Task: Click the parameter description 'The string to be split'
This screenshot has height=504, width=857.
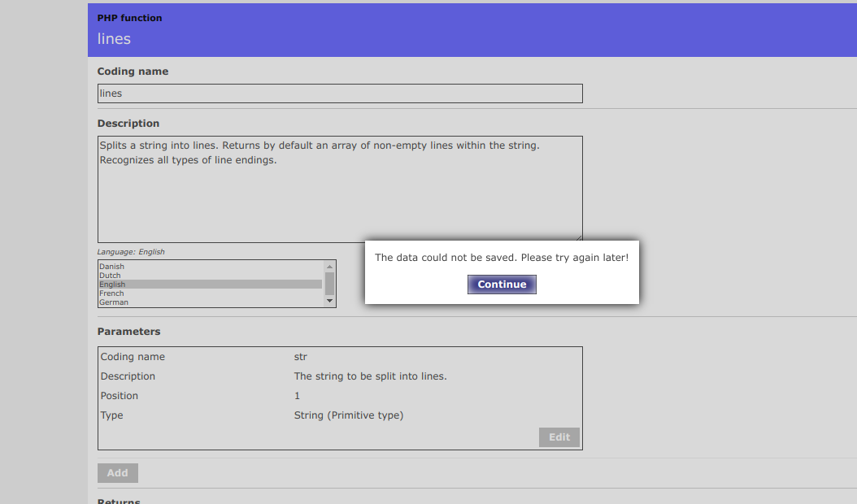Action: tap(370, 376)
